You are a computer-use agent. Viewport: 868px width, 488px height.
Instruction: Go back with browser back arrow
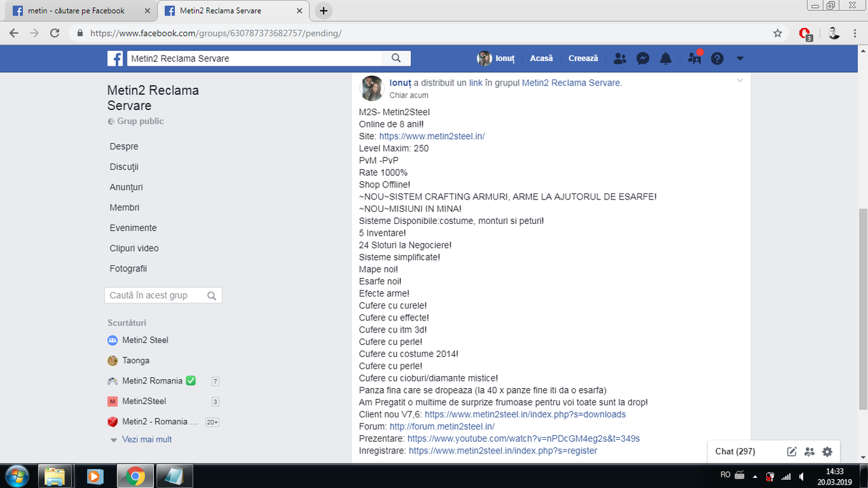pos(14,33)
